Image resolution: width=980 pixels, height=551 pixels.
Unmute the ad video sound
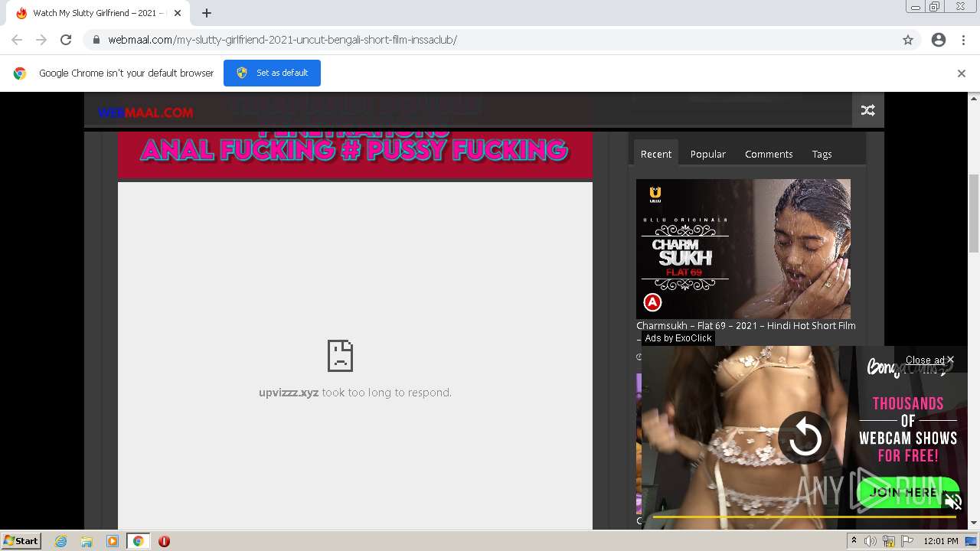pyautogui.click(x=953, y=502)
